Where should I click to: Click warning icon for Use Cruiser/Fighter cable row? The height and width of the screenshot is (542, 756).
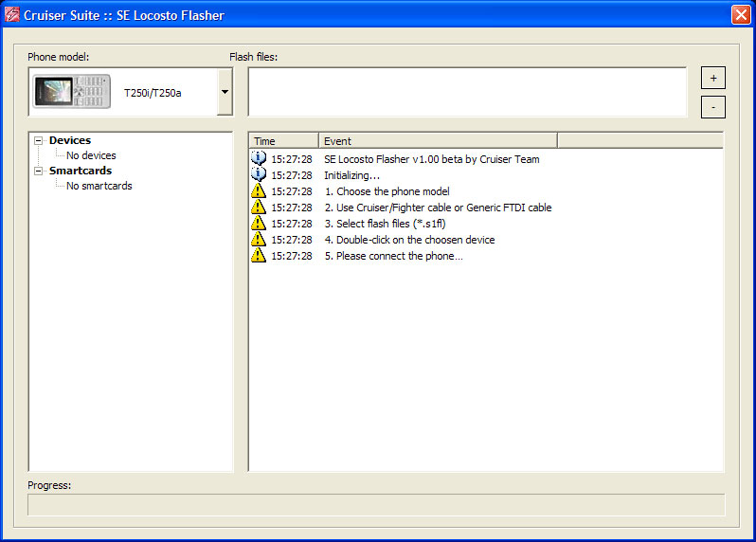[259, 207]
